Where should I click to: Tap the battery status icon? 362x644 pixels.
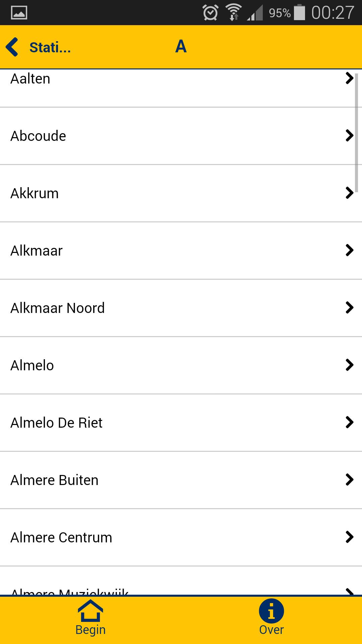[x=299, y=13]
